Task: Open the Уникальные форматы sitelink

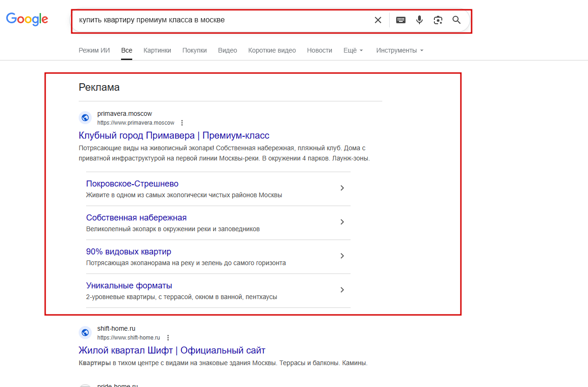Action: point(129,286)
